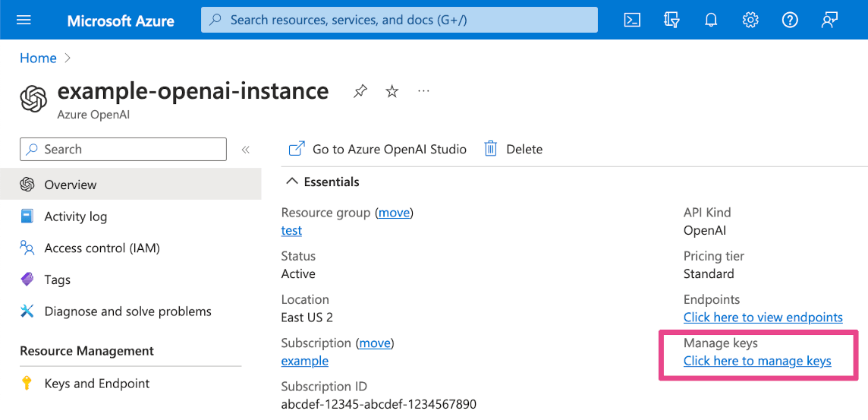Viewport: 868px width, 420px height.
Task: Open the Cloud Shell icon
Action: (x=632, y=21)
